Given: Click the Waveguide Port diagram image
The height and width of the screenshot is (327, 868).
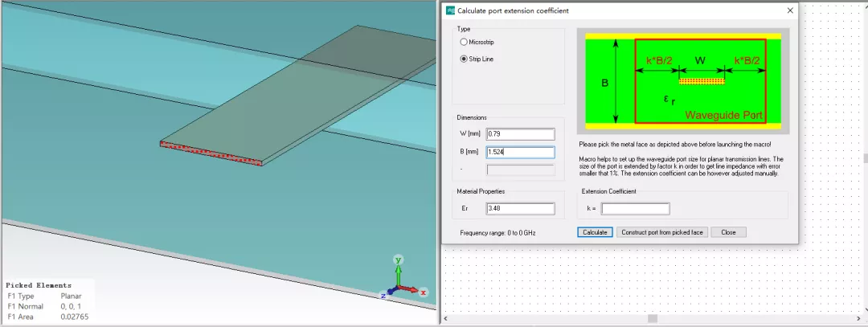Looking at the screenshot, I should [683, 81].
